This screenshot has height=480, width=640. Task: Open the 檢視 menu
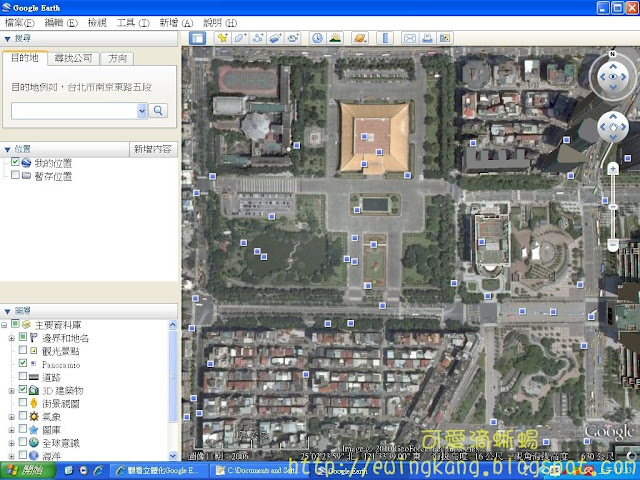click(97, 23)
